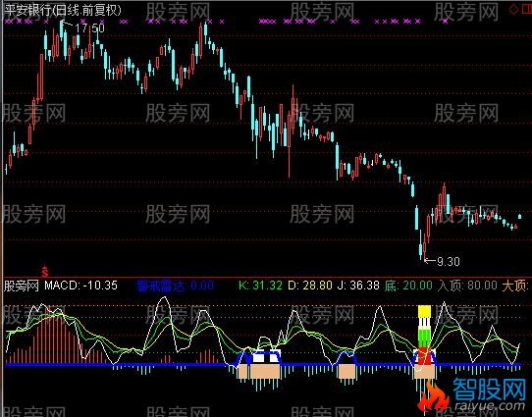Click the 17.50 high price label

(89, 28)
